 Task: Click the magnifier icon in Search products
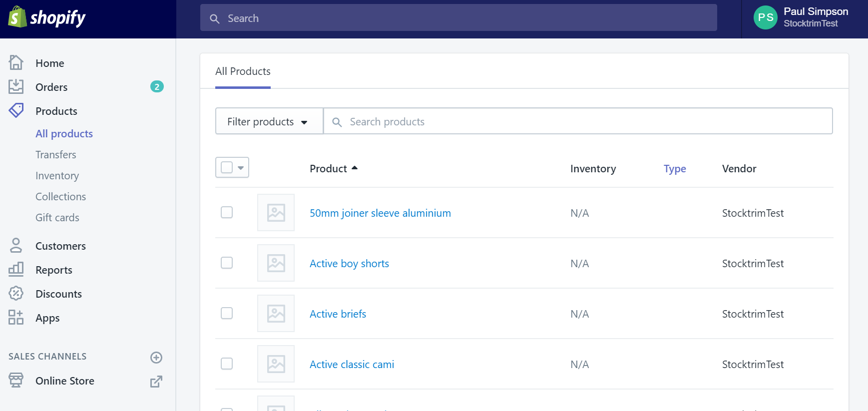pos(337,122)
